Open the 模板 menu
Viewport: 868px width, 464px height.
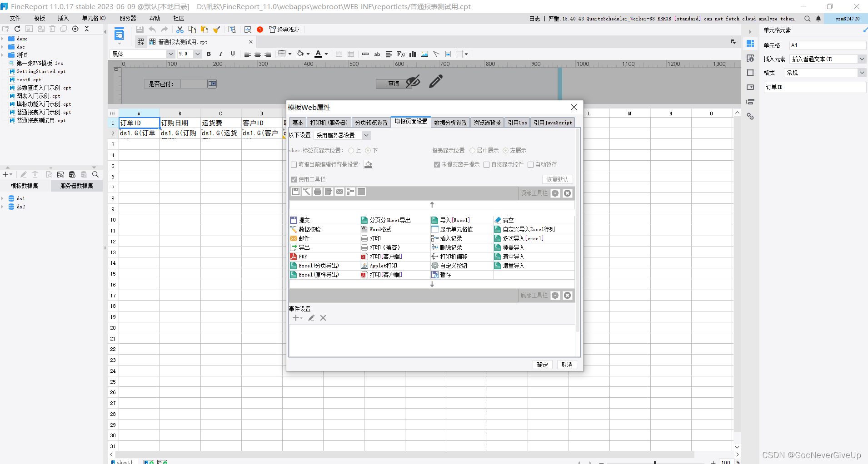click(40, 18)
